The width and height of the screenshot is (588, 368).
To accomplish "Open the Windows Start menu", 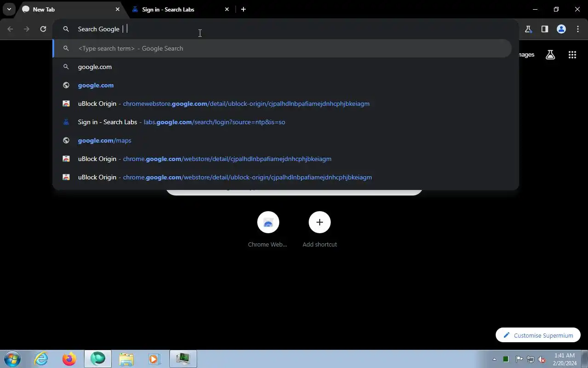I will (x=12, y=359).
